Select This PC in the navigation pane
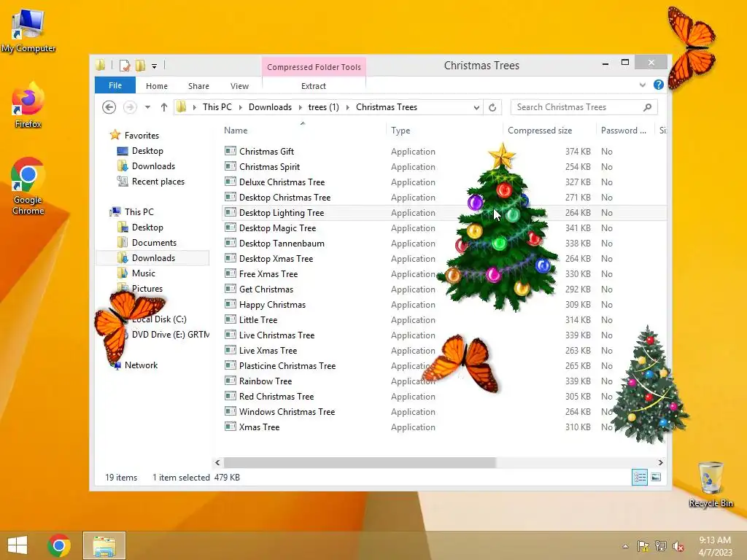The height and width of the screenshot is (560, 747). [x=139, y=212]
